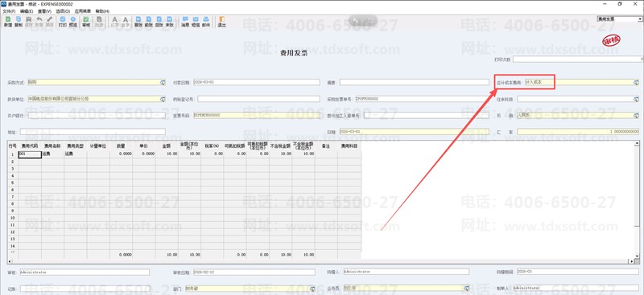Open the 应用菜单 menu
Viewport: 644px width, 295px height.
(83, 11)
